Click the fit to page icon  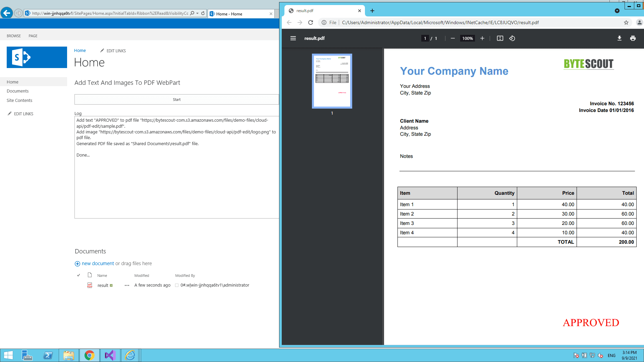pos(500,38)
